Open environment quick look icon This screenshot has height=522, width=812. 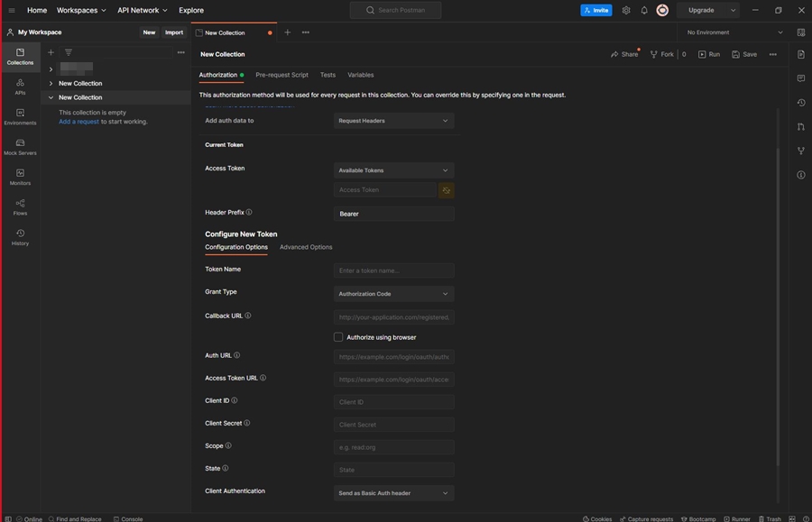point(801,32)
